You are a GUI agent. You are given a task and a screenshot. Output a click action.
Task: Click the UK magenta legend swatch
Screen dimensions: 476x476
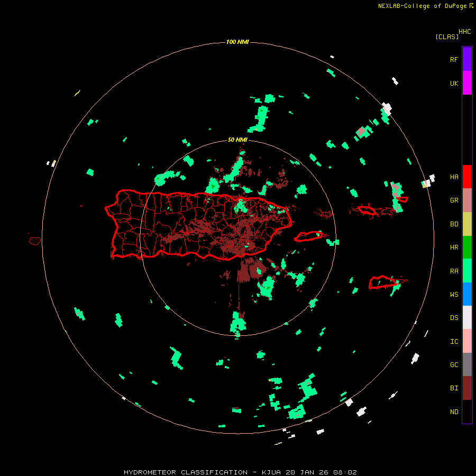coord(467,83)
